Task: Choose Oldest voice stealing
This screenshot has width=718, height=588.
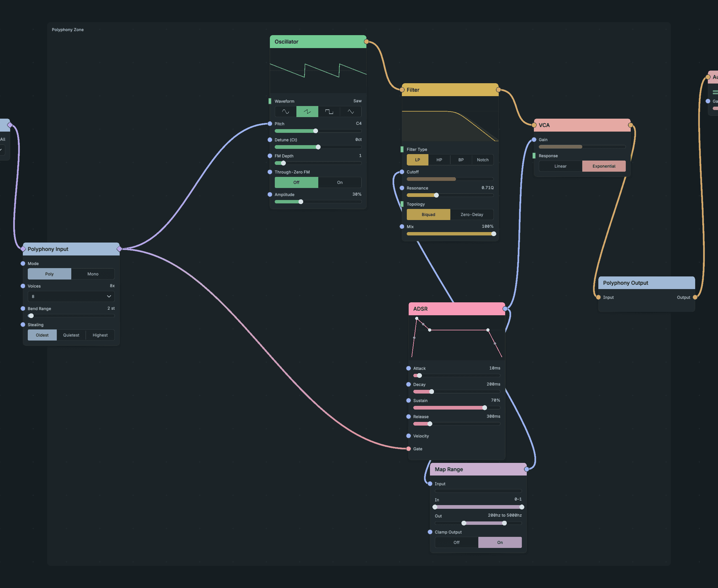Action: pos(42,335)
